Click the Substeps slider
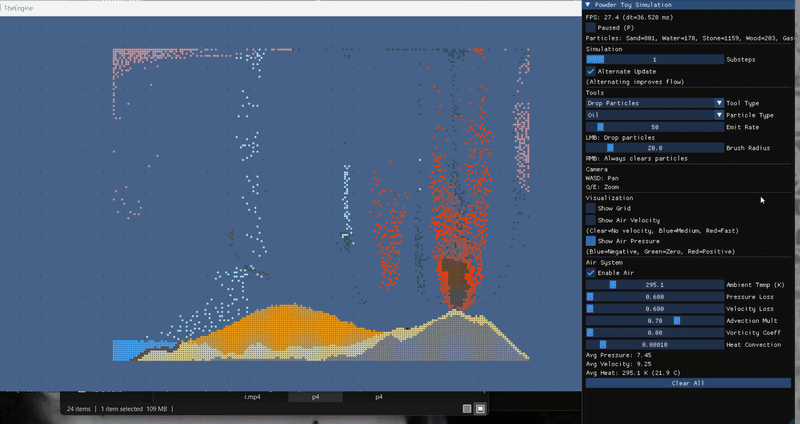Image resolution: width=800 pixels, height=424 pixels. pos(654,60)
